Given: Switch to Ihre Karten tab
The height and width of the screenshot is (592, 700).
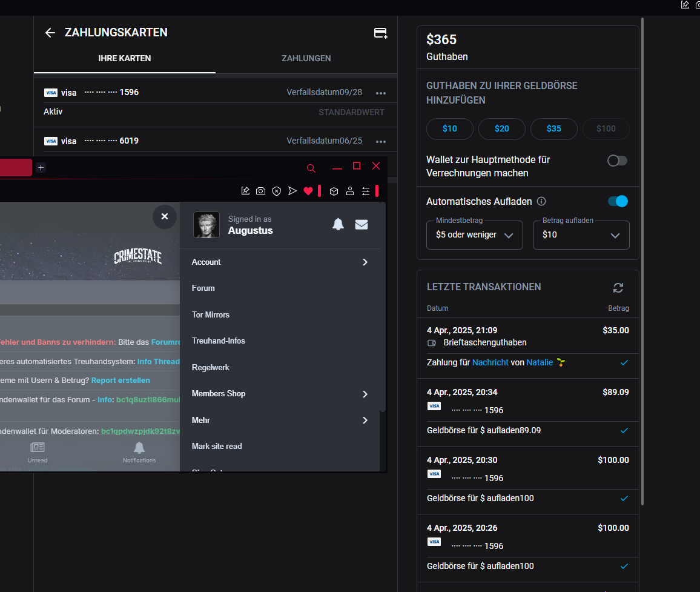Looking at the screenshot, I should click(x=125, y=58).
